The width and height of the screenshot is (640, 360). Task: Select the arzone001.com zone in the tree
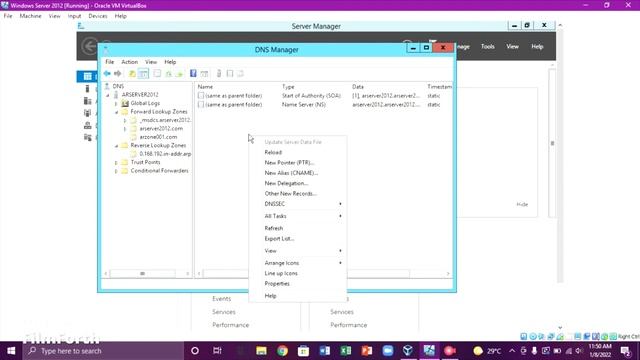pos(158,137)
